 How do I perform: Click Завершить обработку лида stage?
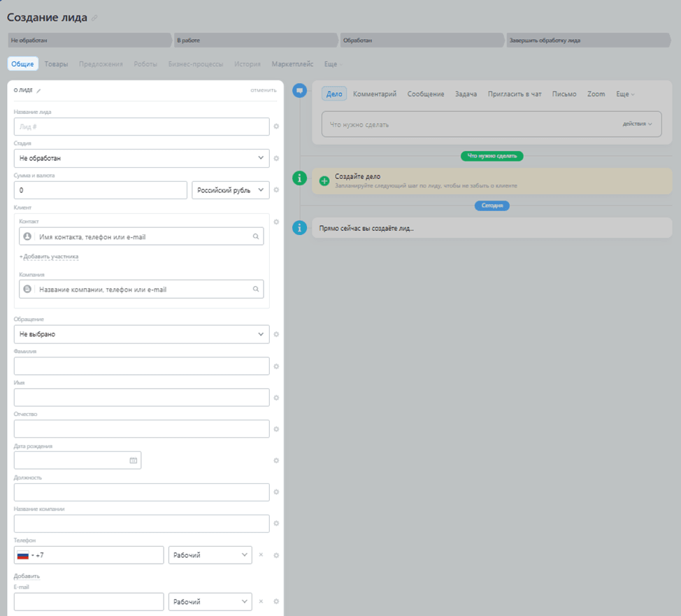(589, 40)
